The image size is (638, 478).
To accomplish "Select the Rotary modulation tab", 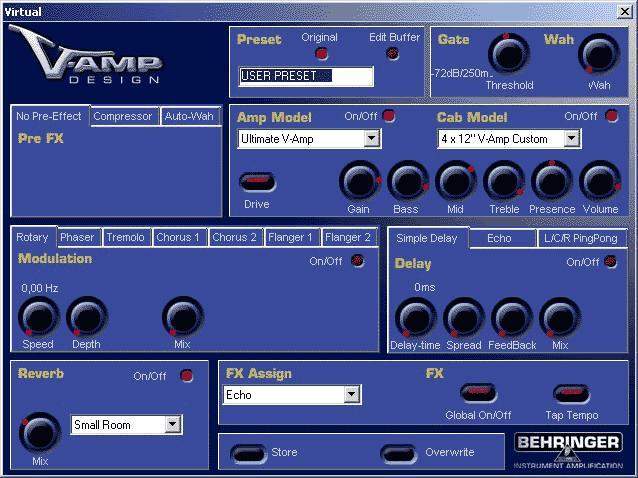I will point(33,237).
